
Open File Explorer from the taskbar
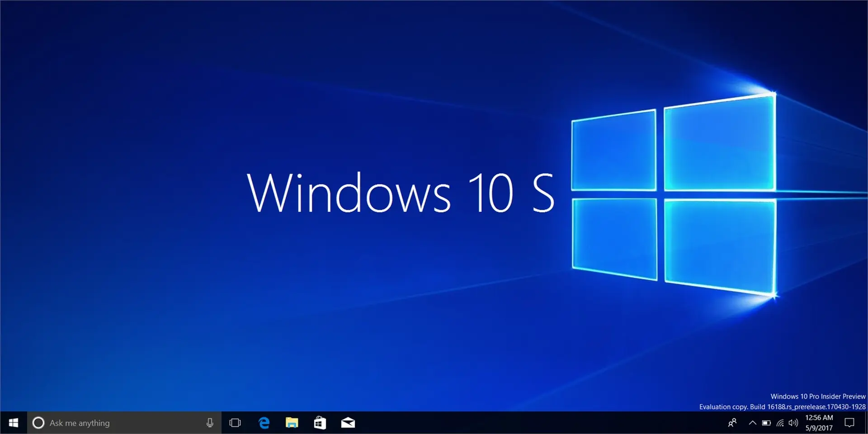tap(292, 423)
